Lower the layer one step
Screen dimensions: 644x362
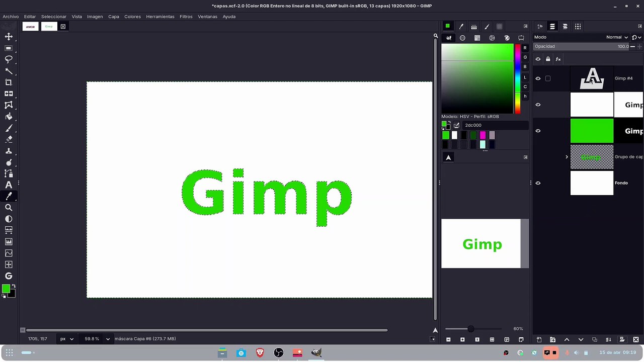(581, 340)
